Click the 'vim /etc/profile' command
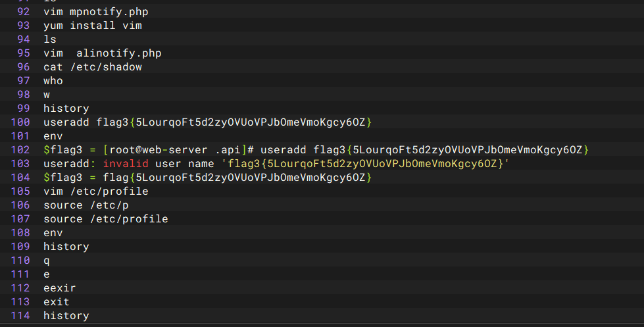The width and height of the screenshot is (644, 327). point(95,191)
